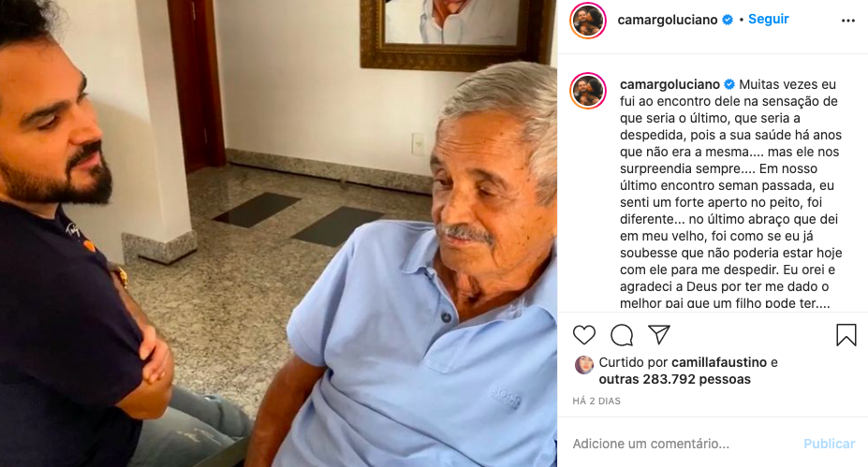The width and height of the screenshot is (868, 467).
Task: Click the caption text paragraph
Action: pos(730,194)
